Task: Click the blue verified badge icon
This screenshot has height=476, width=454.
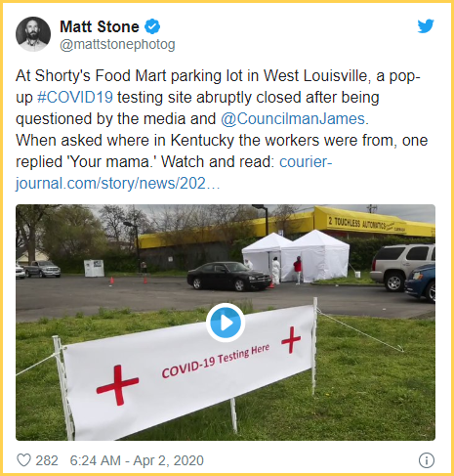Action: point(152,26)
